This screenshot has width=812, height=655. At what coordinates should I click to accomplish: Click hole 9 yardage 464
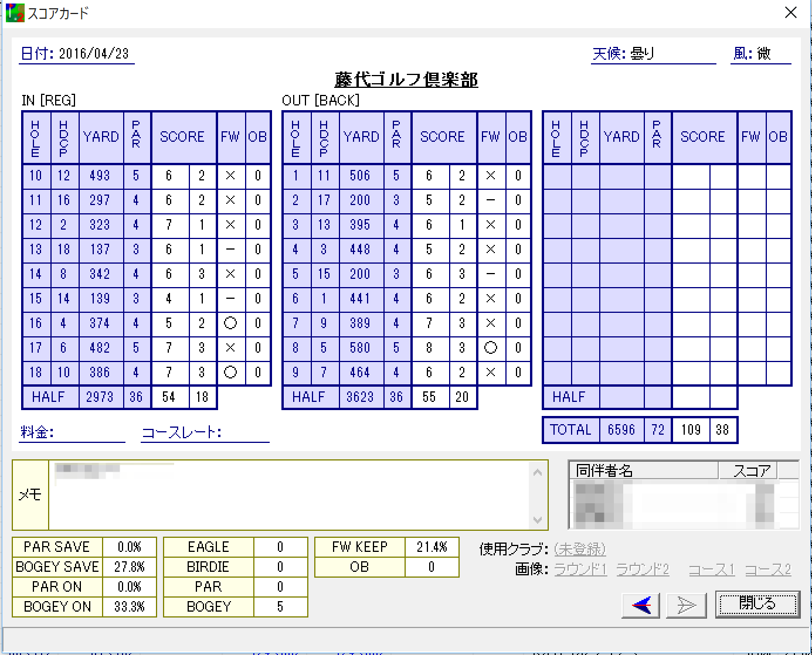[x=360, y=373]
